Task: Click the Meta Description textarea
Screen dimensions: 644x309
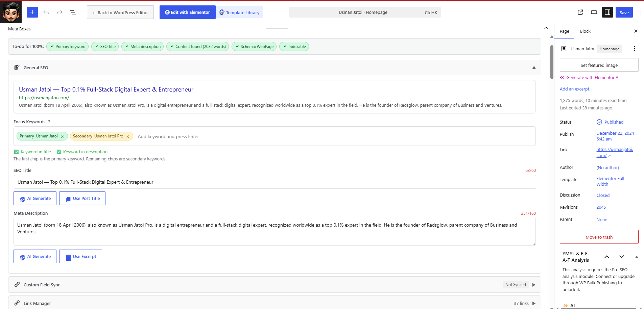Action: pyautogui.click(x=275, y=232)
